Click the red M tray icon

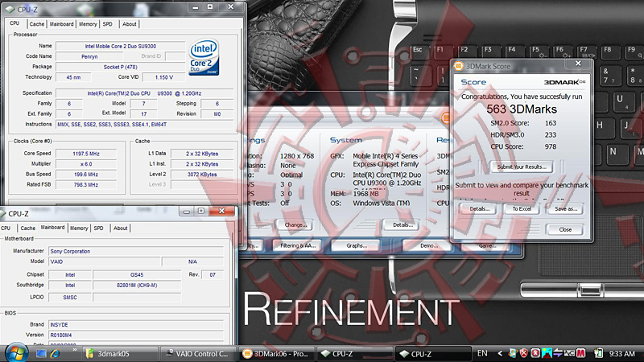tap(580, 353)
